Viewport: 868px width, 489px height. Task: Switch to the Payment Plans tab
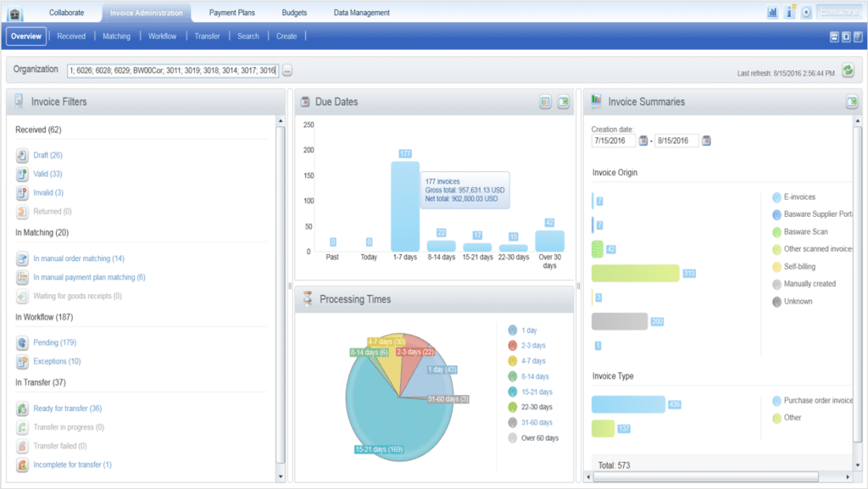231,12
